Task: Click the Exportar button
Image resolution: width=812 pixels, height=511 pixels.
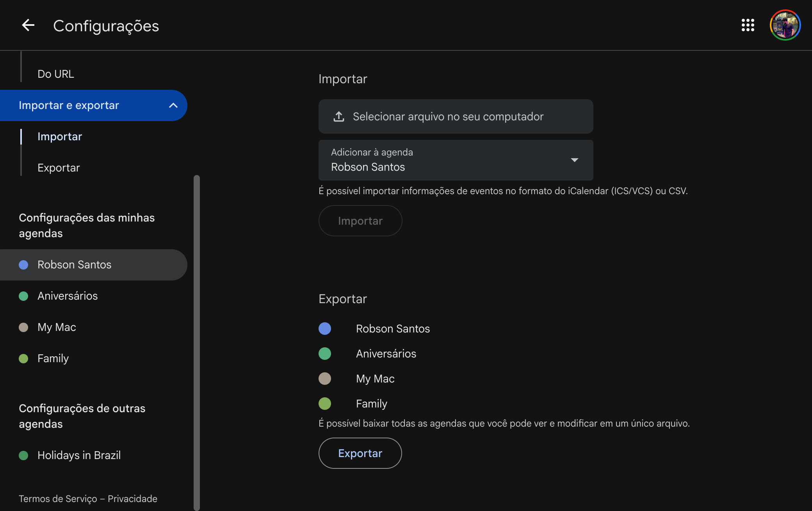Action: tap(360, 453)
